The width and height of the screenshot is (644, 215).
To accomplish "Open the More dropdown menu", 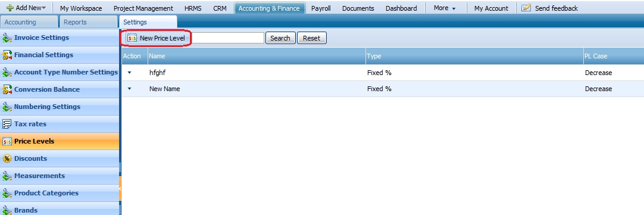I will [445, 8].
